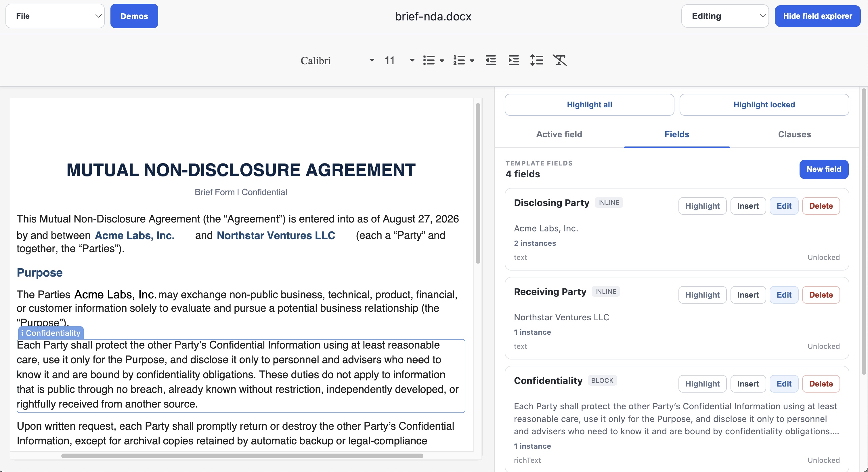Click the field explorer panel scrollbar

(x=864, y=231)
